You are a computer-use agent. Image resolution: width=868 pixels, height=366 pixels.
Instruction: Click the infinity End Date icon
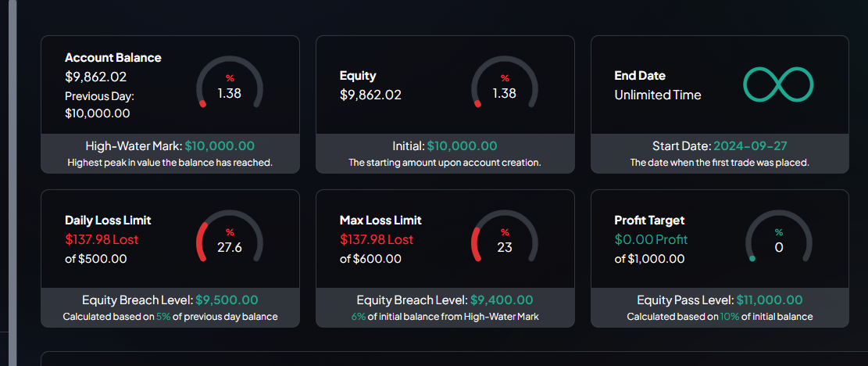point(778,85)
